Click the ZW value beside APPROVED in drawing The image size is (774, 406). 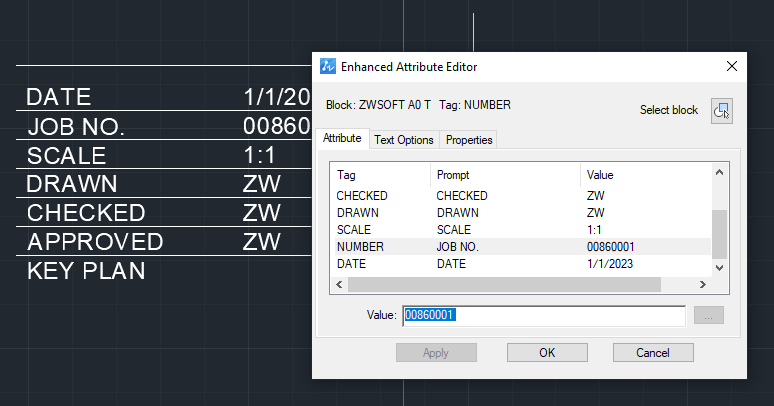(x=262, y=242)
